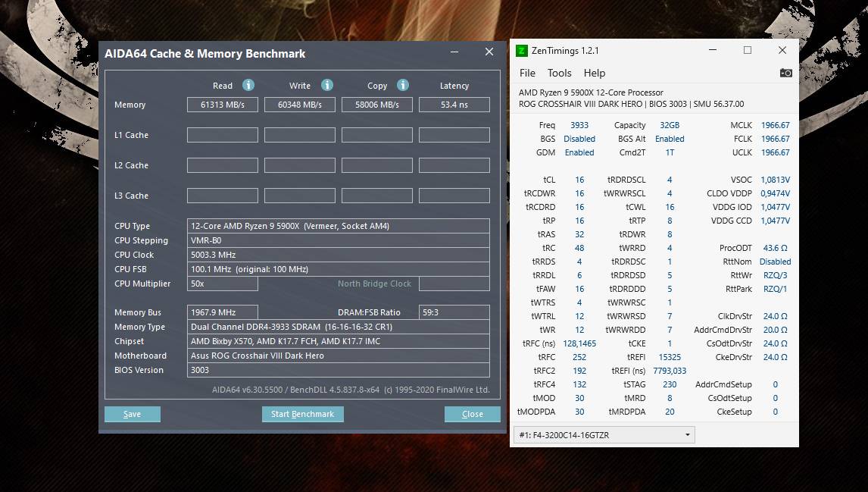
Task: Click Cmd2T value 1T
Action: (x=670, y=152)
